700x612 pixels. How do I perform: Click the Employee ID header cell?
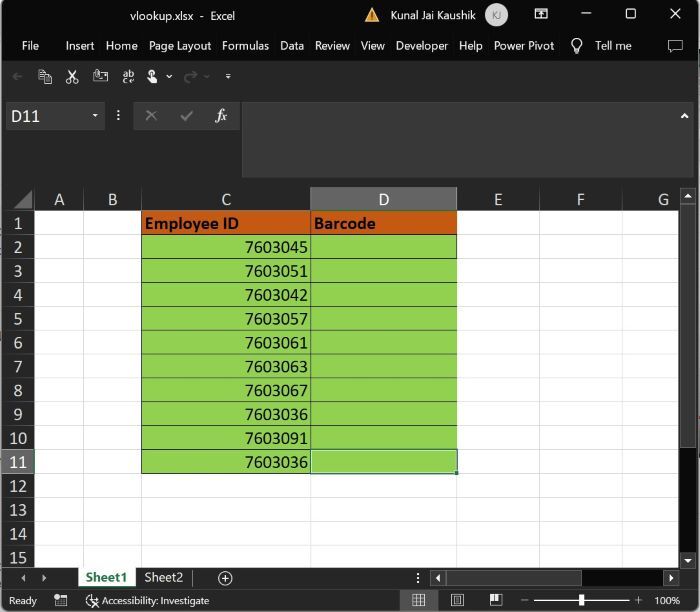[x=226, y=223]
